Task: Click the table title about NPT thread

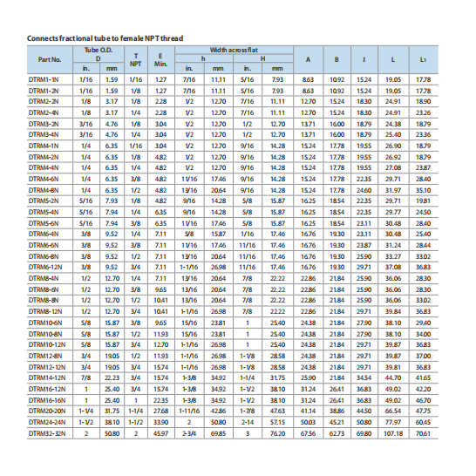Action: 105,38
